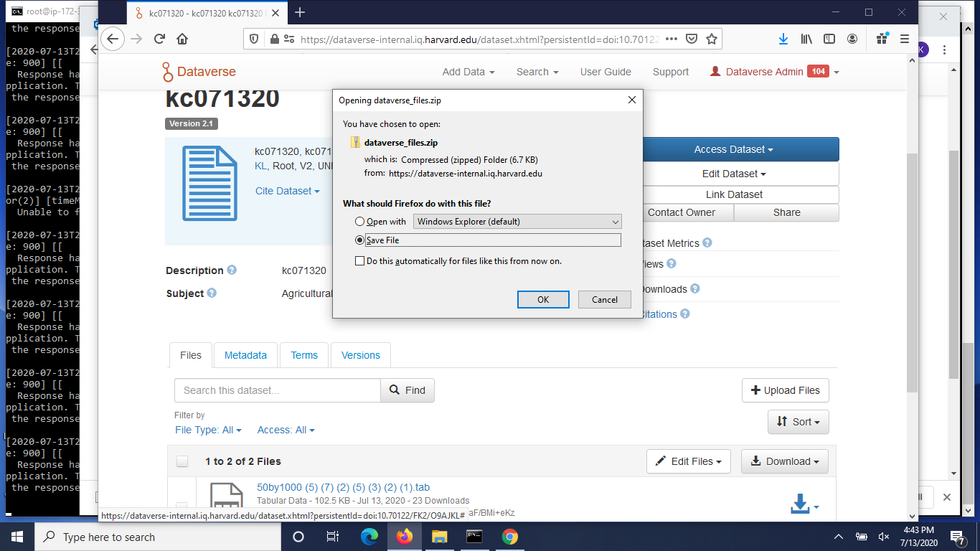Open Chrome from Windows taskbar
980x551 pixels.
(x=509, y=537)
